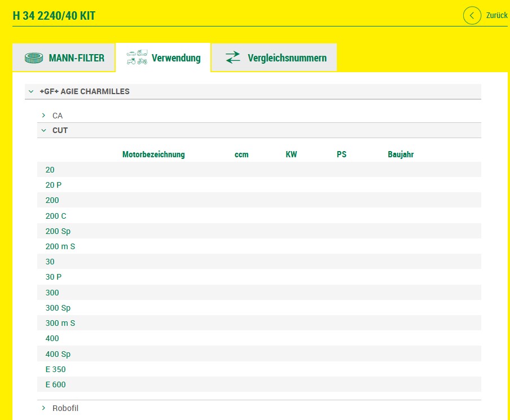Viewport: 510px width, 420px height.
Task: Click the air filter icon on MANN-FILTER tab
Action: [34, 58]
